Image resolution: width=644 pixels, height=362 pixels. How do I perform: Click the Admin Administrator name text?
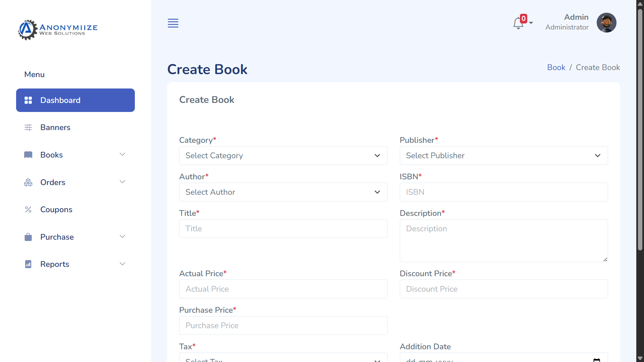567,22
